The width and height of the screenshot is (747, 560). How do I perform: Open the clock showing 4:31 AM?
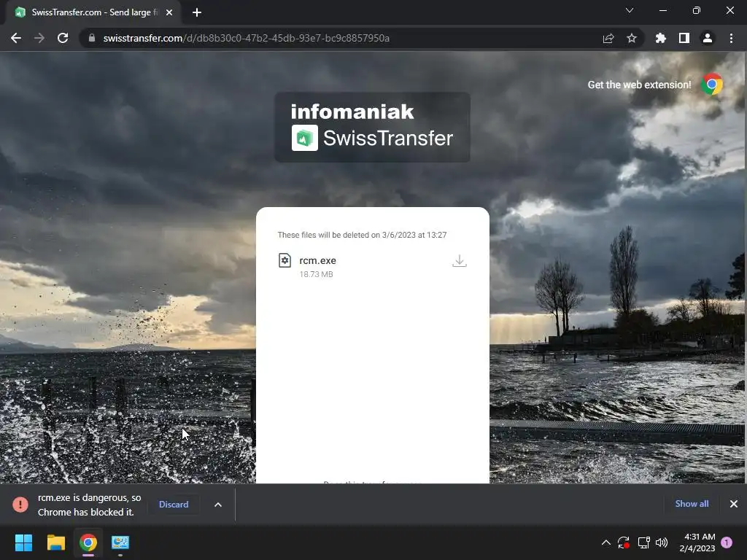click(x=697, y=542)
